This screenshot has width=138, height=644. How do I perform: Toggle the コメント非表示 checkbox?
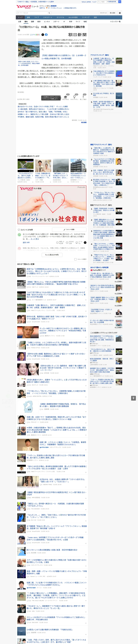click(75, 259)
